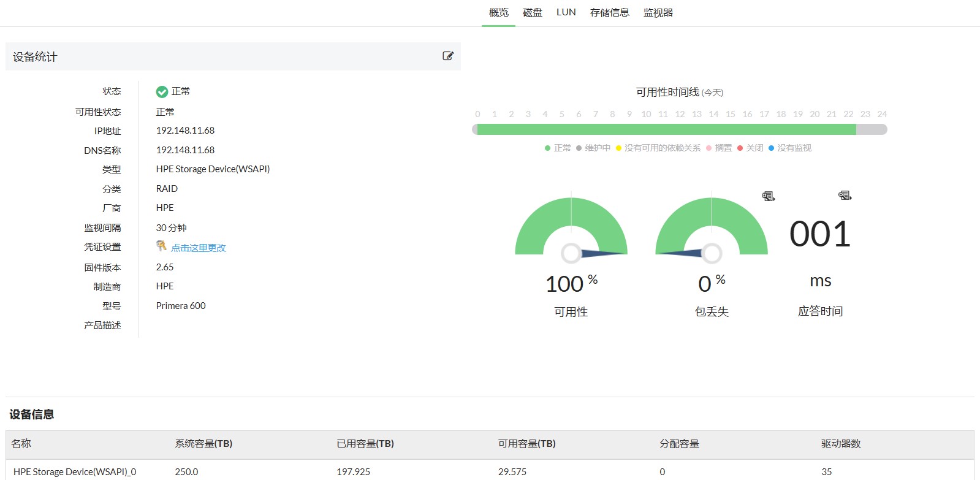The height and width of the screenshot is (480, 980).
Task: Click the hour 24 timeline marker
Action: coord(882,114)
